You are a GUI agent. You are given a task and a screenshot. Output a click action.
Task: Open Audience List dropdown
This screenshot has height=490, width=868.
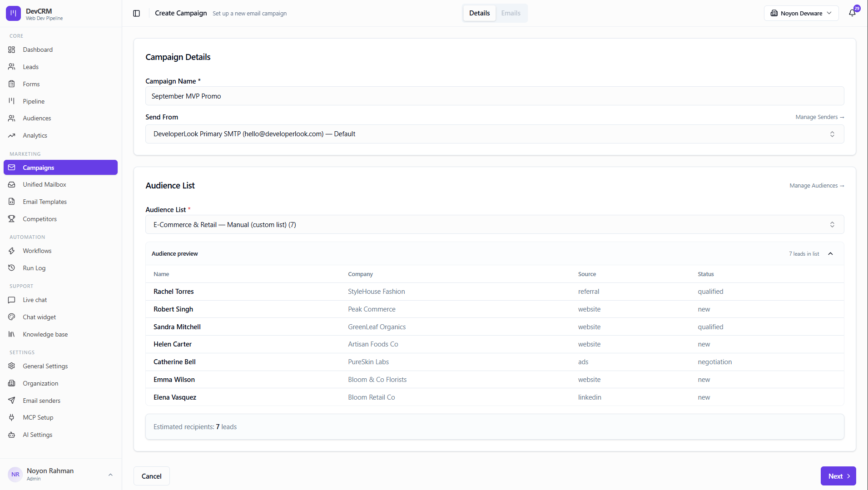(494, 225)
